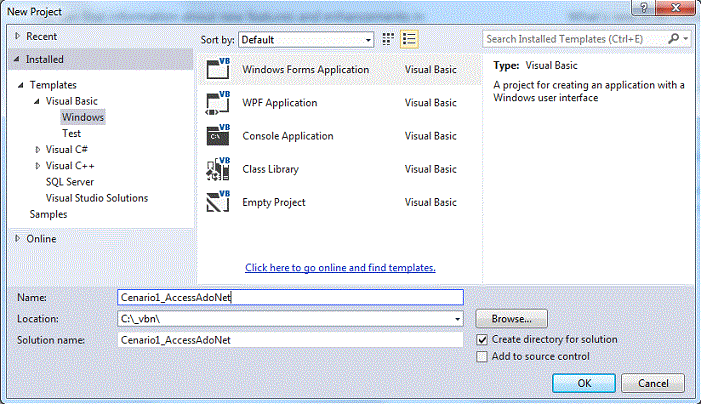The image size is (701, 404).
Task: Toggle Create directory for solution checkbox
Action: click(481, 340)
